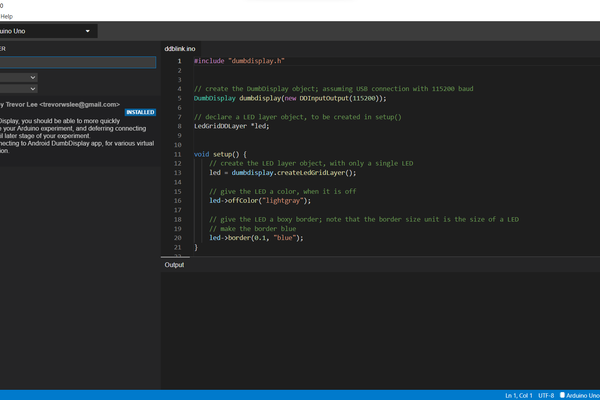Click the comment '// give the LED a boxy border'
The height and width of the screenshot is (400, 600).
point(364,219)
